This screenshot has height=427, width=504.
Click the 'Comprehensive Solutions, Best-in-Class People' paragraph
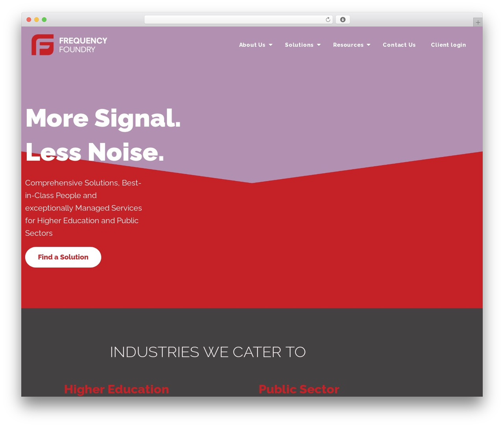tap(83, 208)
